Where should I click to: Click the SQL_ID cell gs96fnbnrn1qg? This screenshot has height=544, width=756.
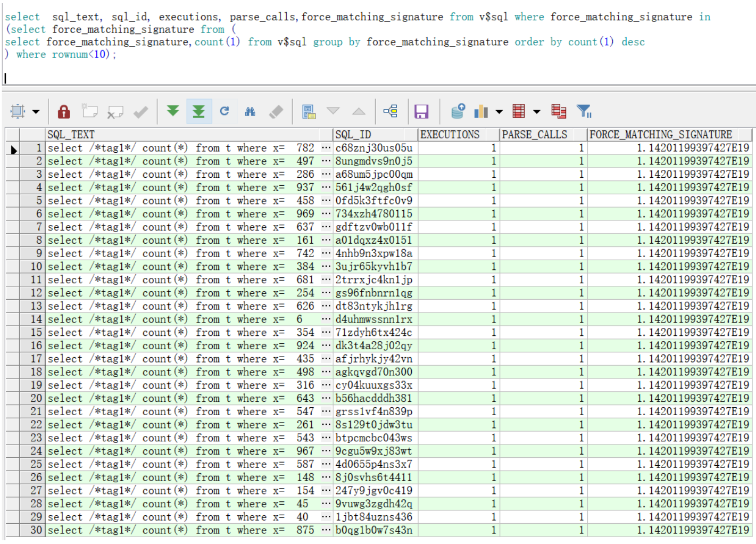click(376, 293)
